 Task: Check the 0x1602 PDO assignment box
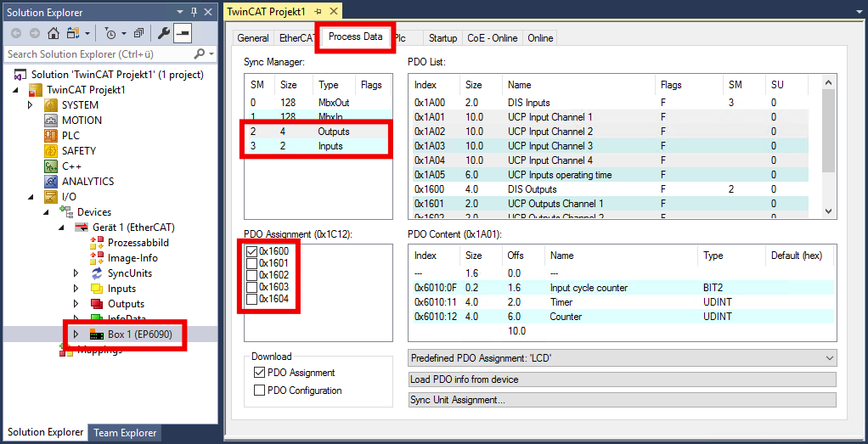coord(251,275)
